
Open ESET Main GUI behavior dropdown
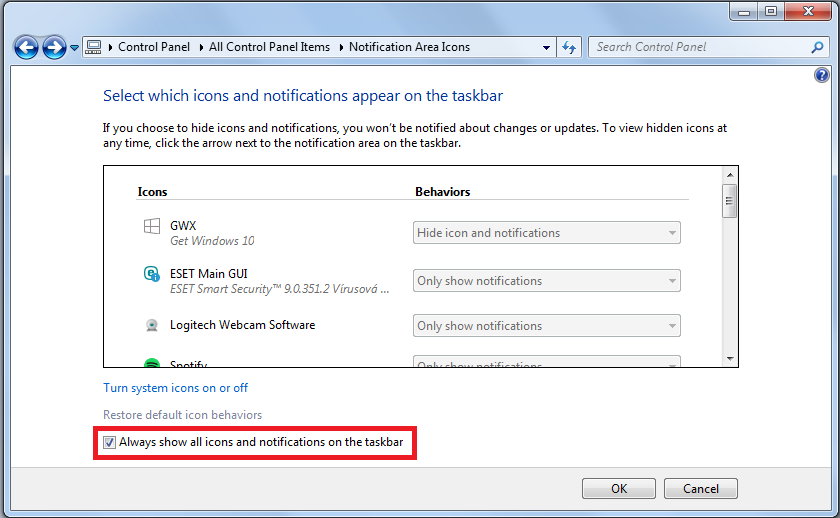click(546, 281)
